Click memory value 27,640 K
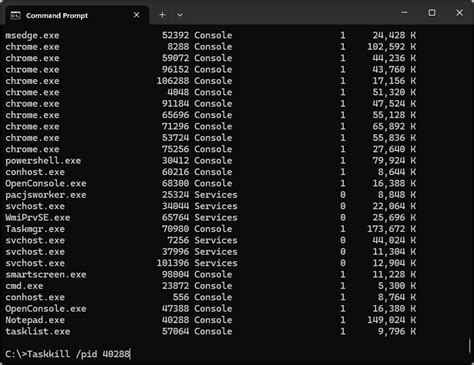This screenshot has width=474, height=365. click(x=394, y=149)
